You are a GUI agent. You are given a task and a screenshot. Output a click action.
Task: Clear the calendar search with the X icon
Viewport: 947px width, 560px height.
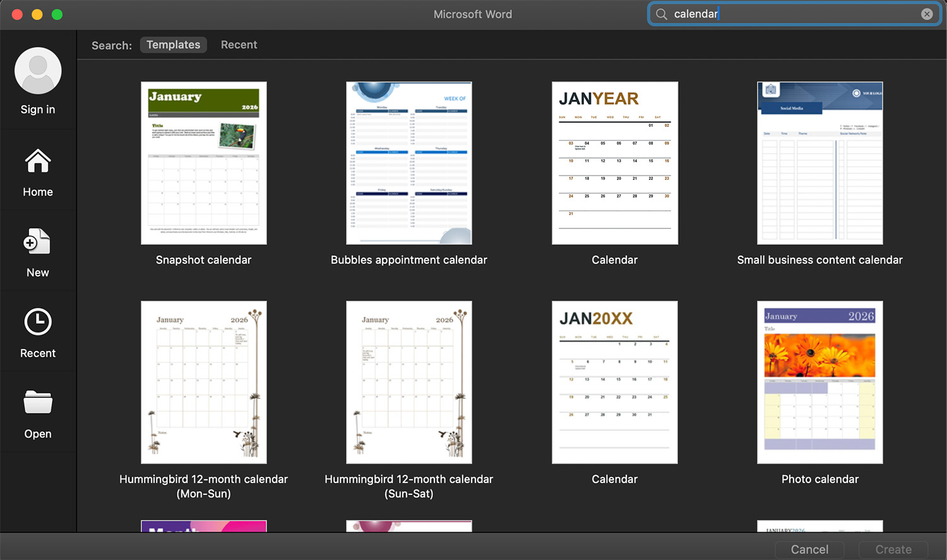click(927, 13)
